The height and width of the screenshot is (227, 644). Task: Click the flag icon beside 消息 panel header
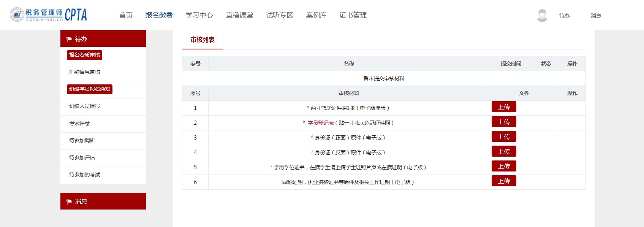(69, 202)
